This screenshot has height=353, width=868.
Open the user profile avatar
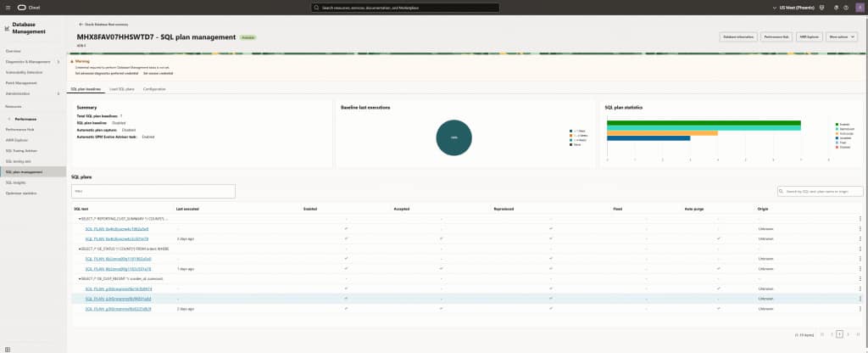click(860, 8)
